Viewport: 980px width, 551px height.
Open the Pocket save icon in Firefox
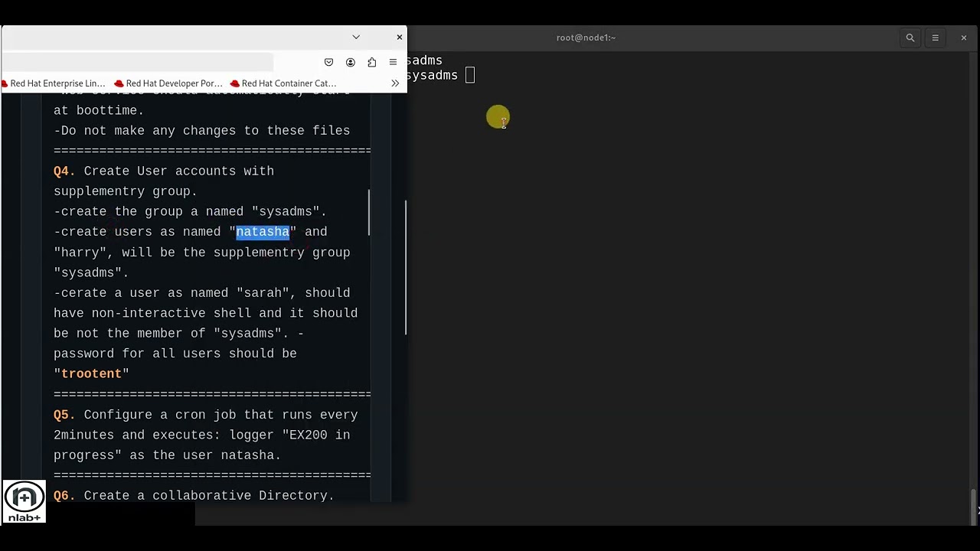pyautogui.click(x=328, y=62)
